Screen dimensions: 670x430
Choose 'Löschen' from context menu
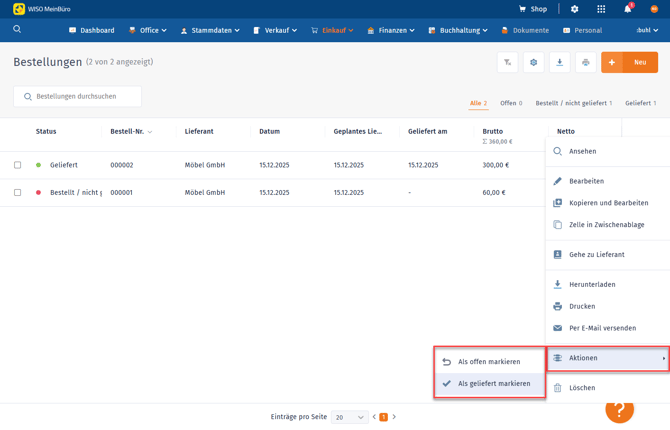coord(582,388)
